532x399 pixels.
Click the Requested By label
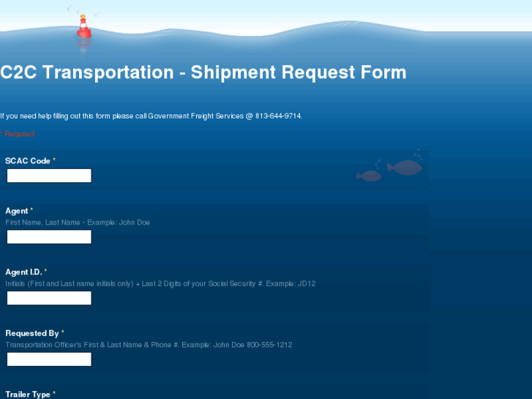(x=32, y=333)
